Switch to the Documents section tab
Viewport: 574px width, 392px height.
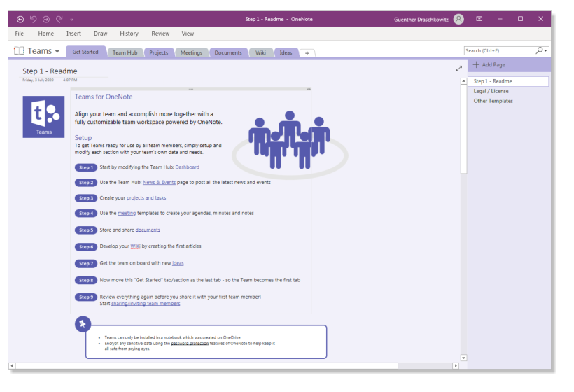(228, 52)
